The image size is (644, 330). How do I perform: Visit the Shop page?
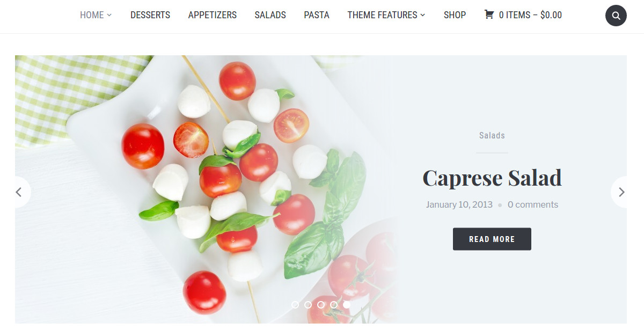pyautogui.click(x=455, y=15)
